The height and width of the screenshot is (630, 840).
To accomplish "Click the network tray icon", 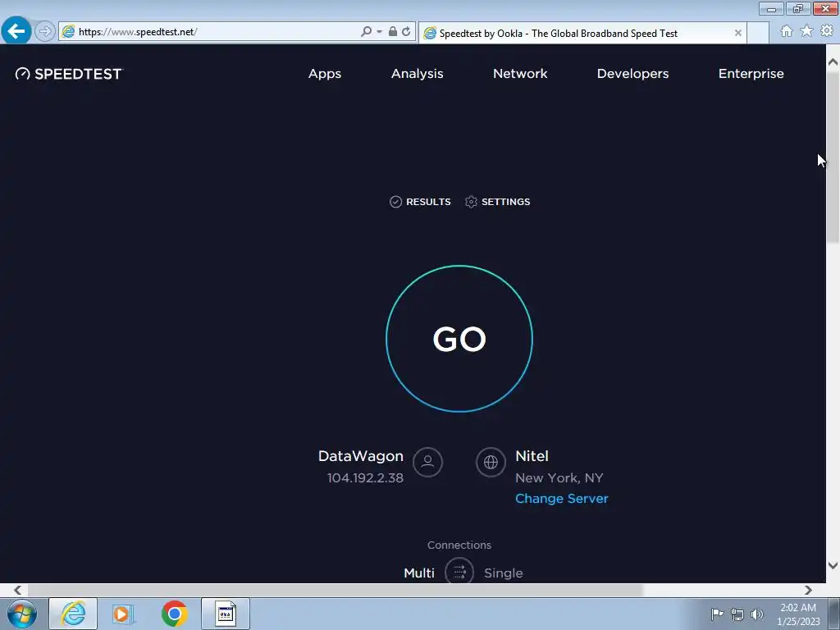I will [x=737, y=614].
